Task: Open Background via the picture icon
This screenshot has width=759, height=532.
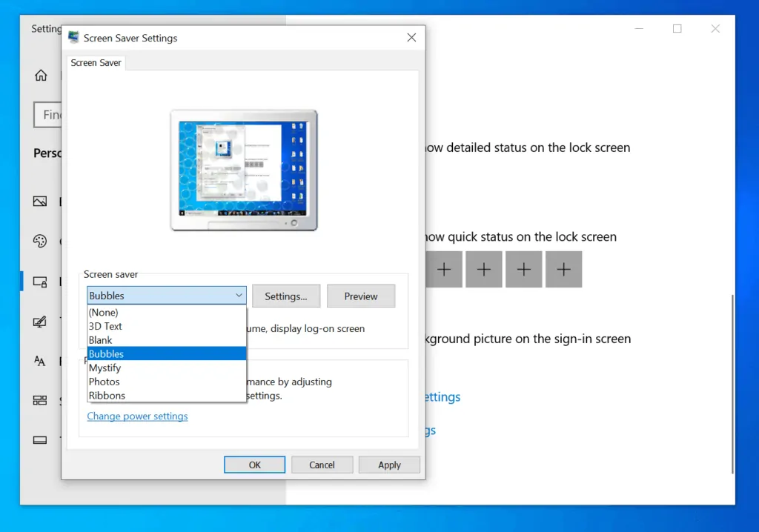Action: point(40,202)
